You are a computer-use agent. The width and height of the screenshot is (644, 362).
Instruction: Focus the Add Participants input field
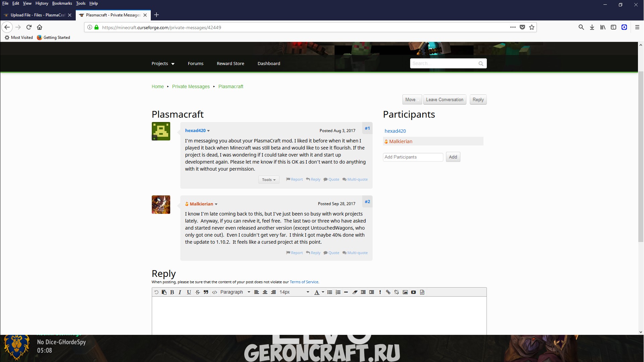413,157
